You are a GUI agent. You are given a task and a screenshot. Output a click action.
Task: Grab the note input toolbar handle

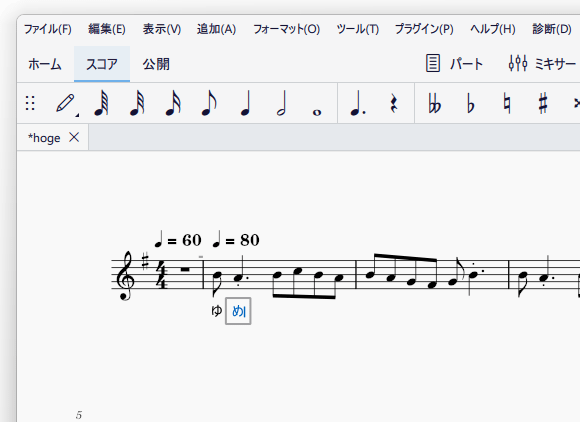coord(30,103)
